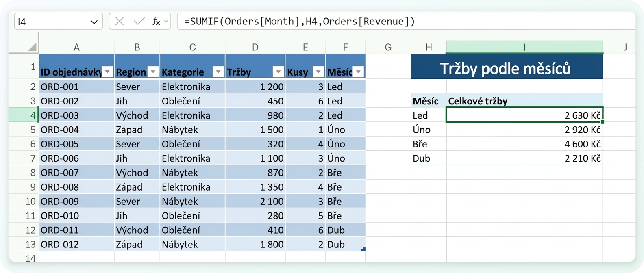Click the Celkové tržby header cell
Image resolution: width=644 pixels, height=273 pixels.
pyautogui.click(x=524, y=101)
